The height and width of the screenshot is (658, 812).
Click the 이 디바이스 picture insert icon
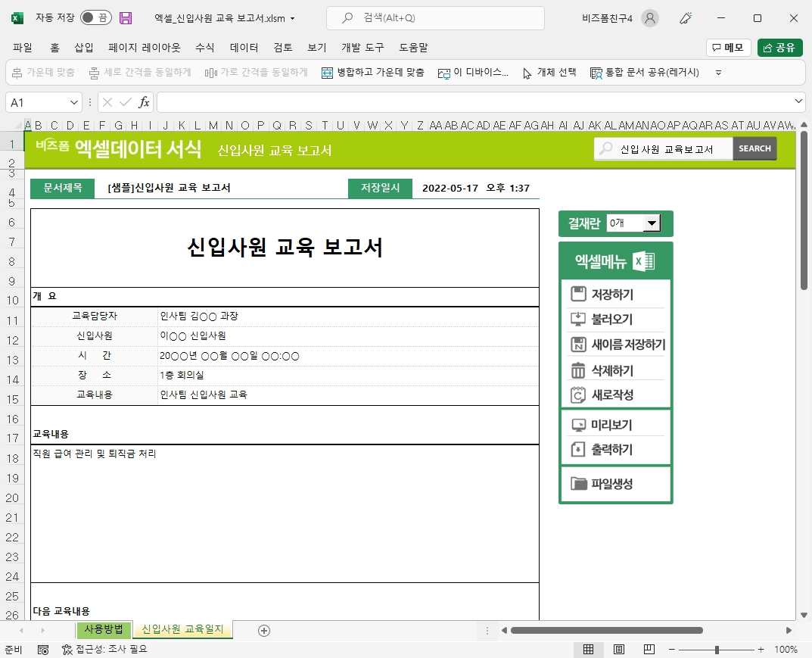tap(443, 73)
